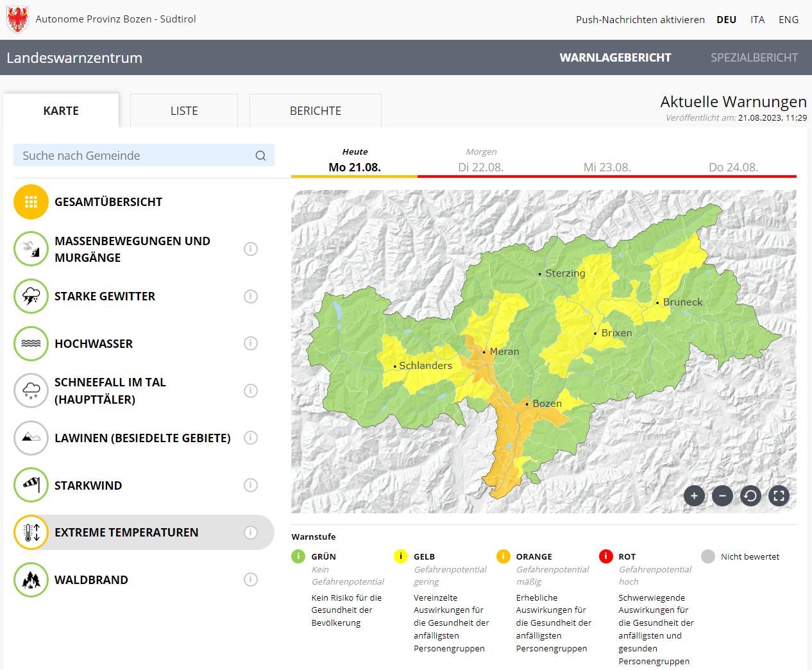Click the Lawinen mountain icon

pyautogui.click(x=31, y=438)
